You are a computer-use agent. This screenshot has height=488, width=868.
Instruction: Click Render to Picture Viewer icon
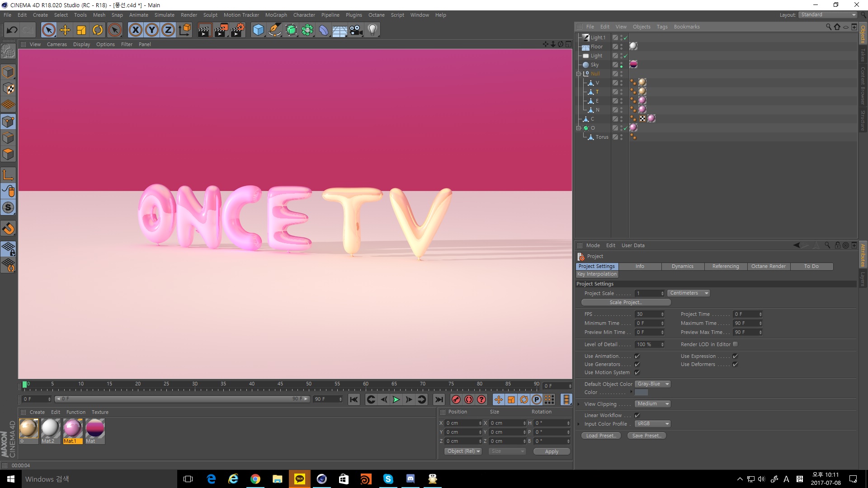(221, 30)
